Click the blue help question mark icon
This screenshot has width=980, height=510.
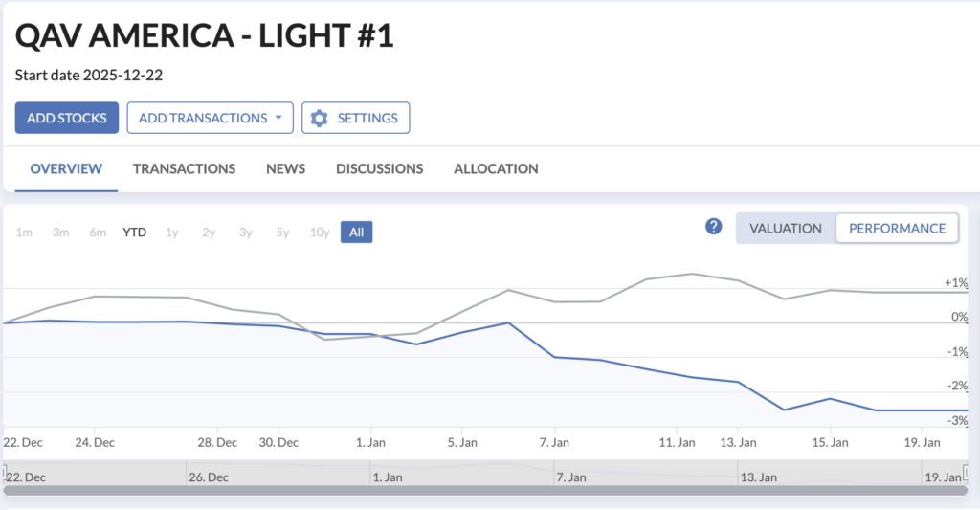coord(713,227)
